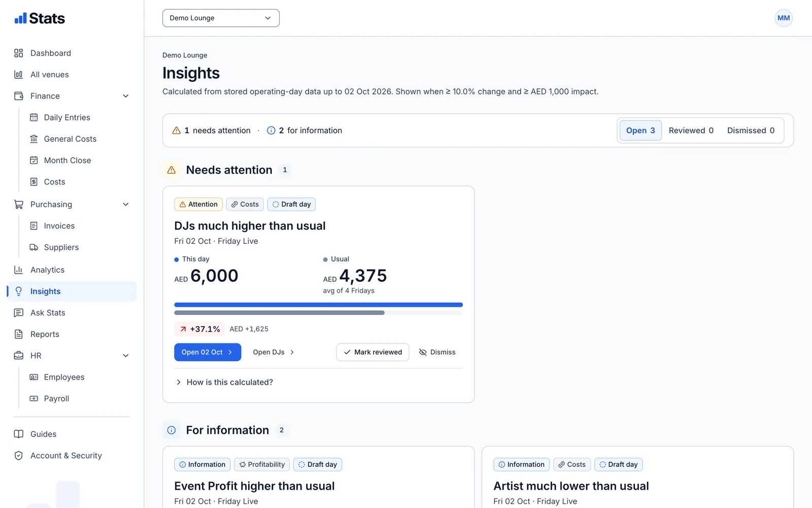Click the General Costs bank icon
Viewport: 812px width, 508px height.
pos(34,139)
